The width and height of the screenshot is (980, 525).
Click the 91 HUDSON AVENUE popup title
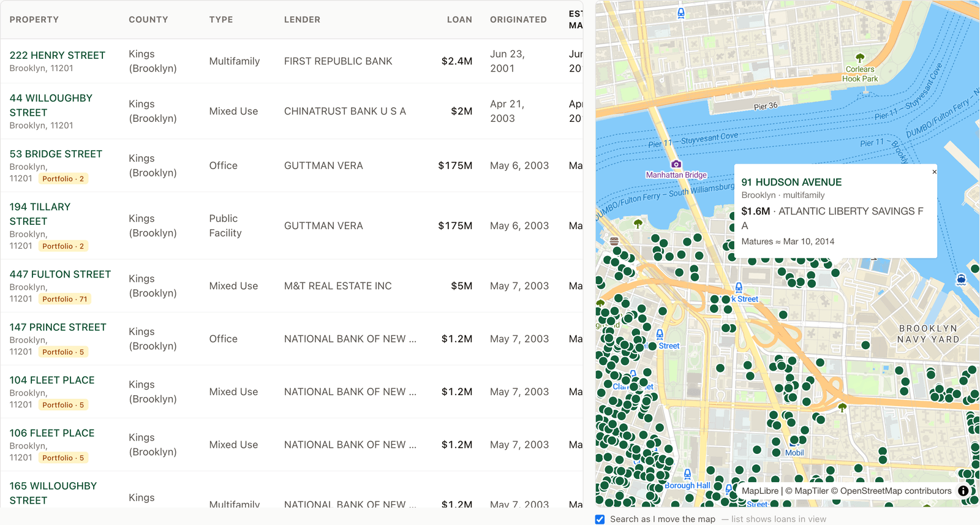[791, 182]
